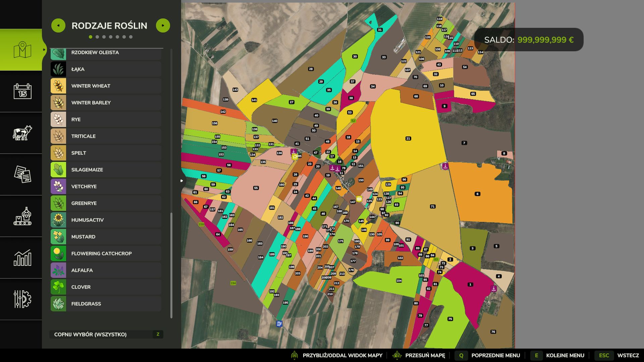Click the Triticale crop icon
644x362 pixels.
tap(58, 136)
